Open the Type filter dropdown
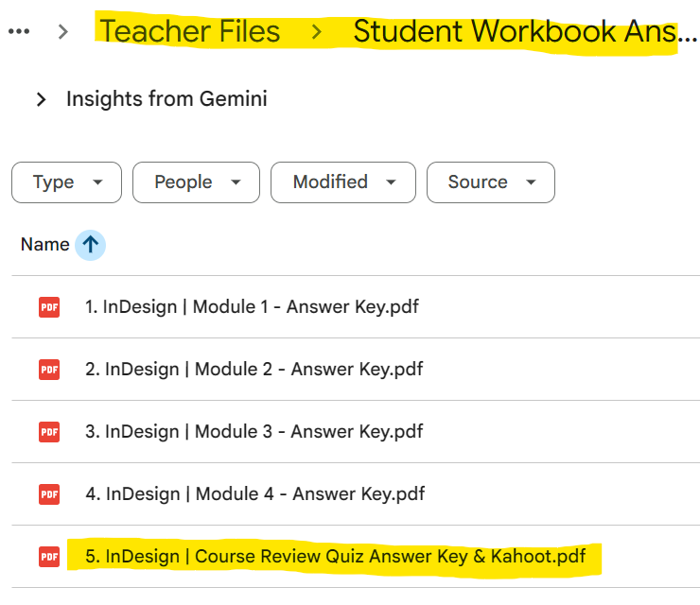 [x=66, y=182]
